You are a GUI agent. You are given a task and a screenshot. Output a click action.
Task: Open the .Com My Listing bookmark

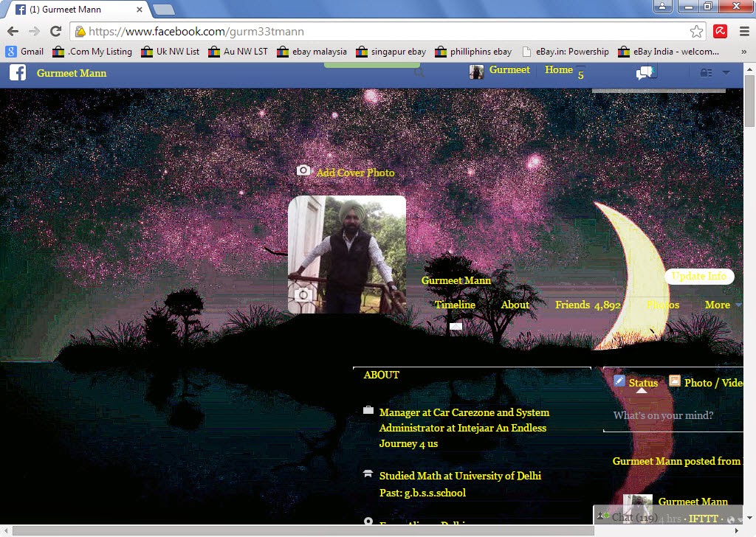pos(92,52)
